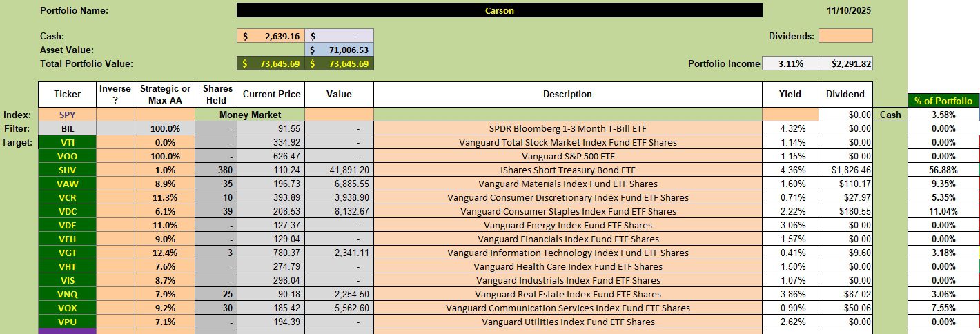980x334 pixels.
Task: Select VAW strategic allocation 8.9% cell
Action: pos(165,184)
